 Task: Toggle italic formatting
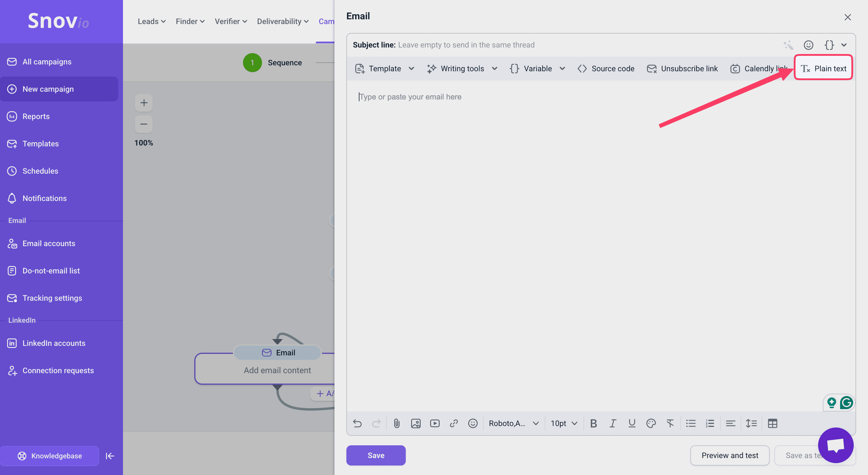click(x=613, y=423)
